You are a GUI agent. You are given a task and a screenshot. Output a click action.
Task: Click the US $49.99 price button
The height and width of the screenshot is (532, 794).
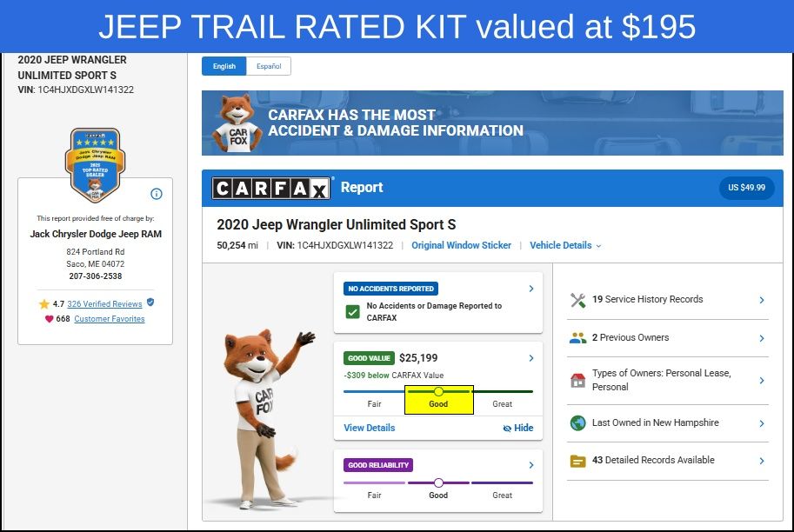click(746, 188)
